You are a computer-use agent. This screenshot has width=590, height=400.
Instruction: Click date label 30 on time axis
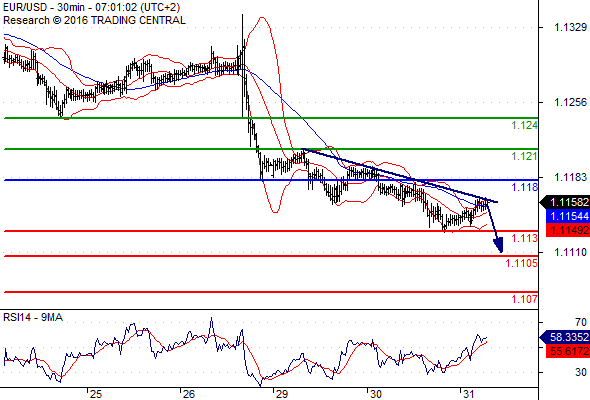tap(376, 394)
